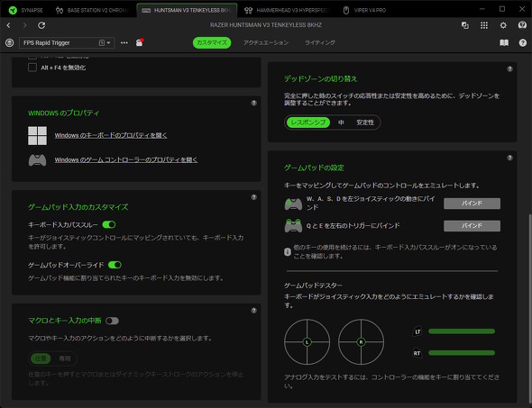This screenshot has height=408, width=532.
Task: Check the Alt + F4 を無効化 checkbox
Action: click(32, 68)
